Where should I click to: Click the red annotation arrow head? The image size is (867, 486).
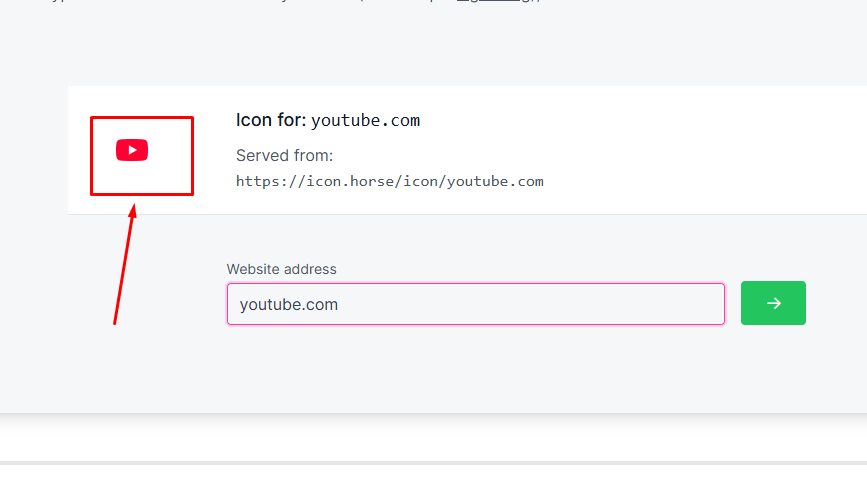coord(133,211)
